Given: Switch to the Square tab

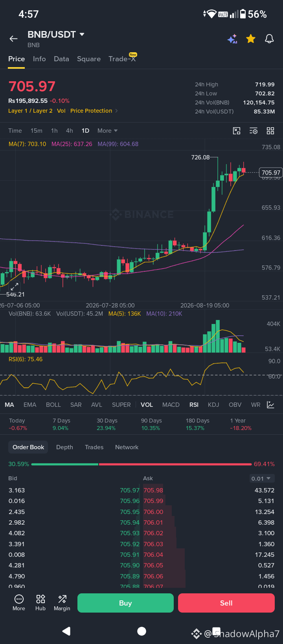Looking at the screenshot, I should [89, 59].
